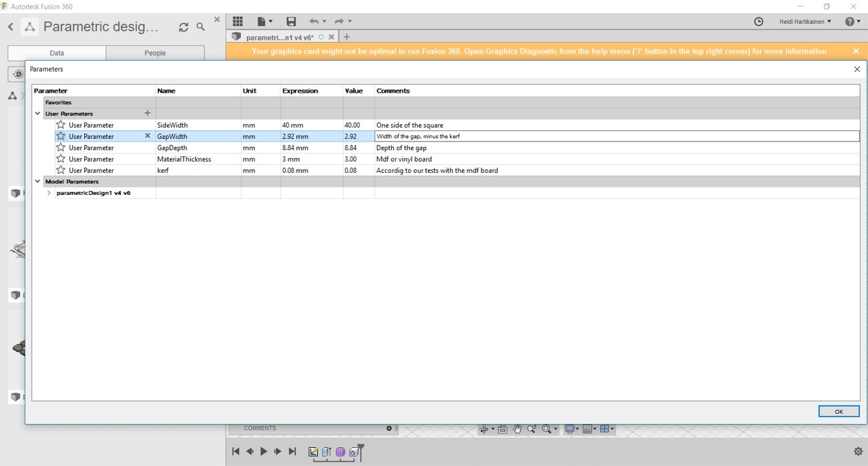Favorite the GapDepth parameter
The height and width of the screenshot is (466, 868).
(61, 148)
